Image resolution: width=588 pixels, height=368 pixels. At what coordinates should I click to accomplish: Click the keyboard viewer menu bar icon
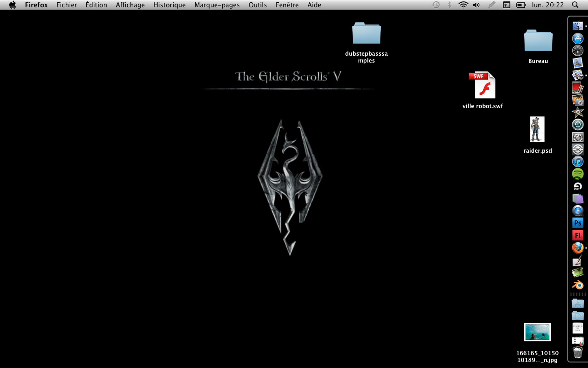tap(506, 5)
